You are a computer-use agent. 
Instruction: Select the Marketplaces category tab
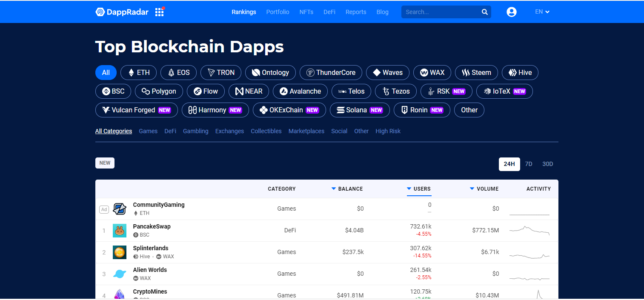point(306,131)
